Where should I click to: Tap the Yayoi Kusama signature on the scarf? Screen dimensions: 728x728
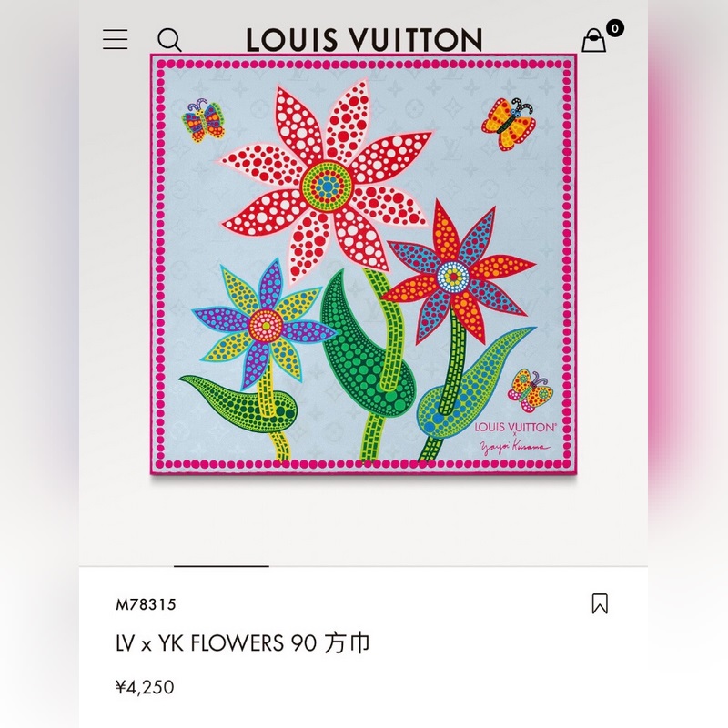pyautogui.click(x=514, y=447)
